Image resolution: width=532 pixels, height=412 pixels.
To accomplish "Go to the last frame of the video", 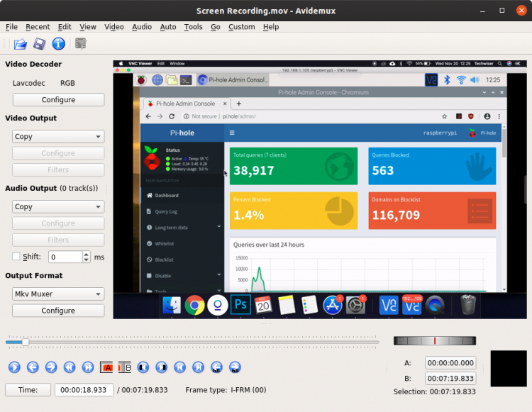I will tap(198, 367).
